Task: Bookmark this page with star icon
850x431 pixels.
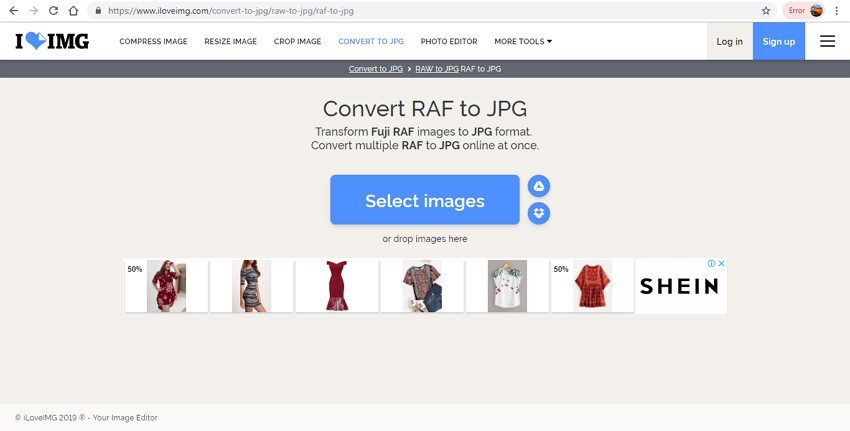Action: coord(766,11)
